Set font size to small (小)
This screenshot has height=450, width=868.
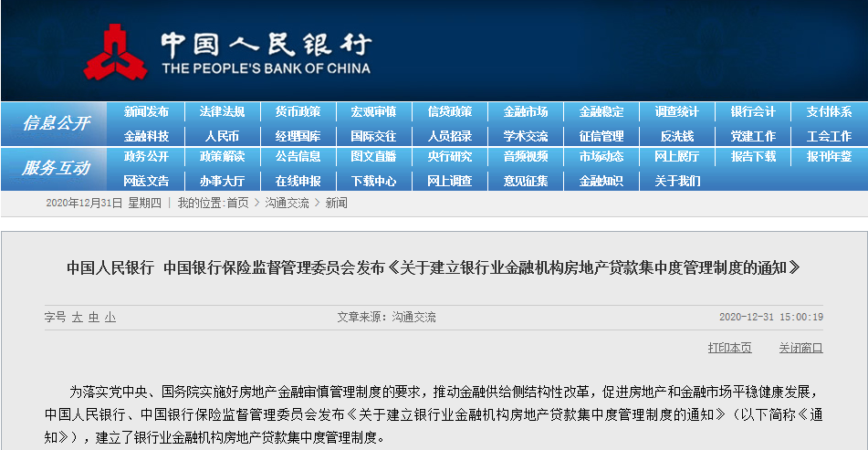[110, 317]
